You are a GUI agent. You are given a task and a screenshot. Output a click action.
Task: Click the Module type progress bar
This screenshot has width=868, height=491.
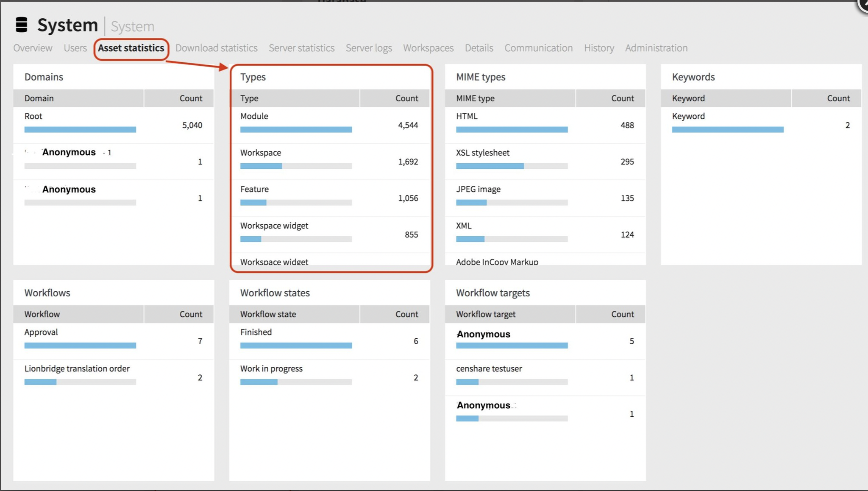[x=296, y=130]
